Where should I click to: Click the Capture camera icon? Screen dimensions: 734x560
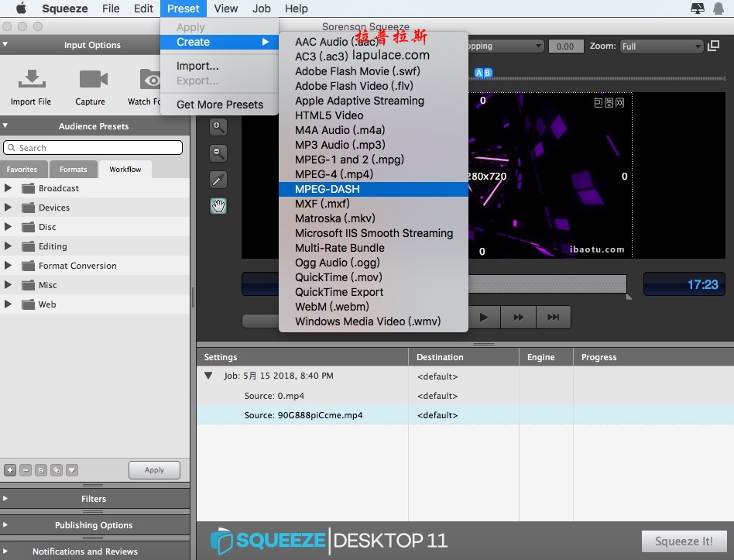click(91, 80)
